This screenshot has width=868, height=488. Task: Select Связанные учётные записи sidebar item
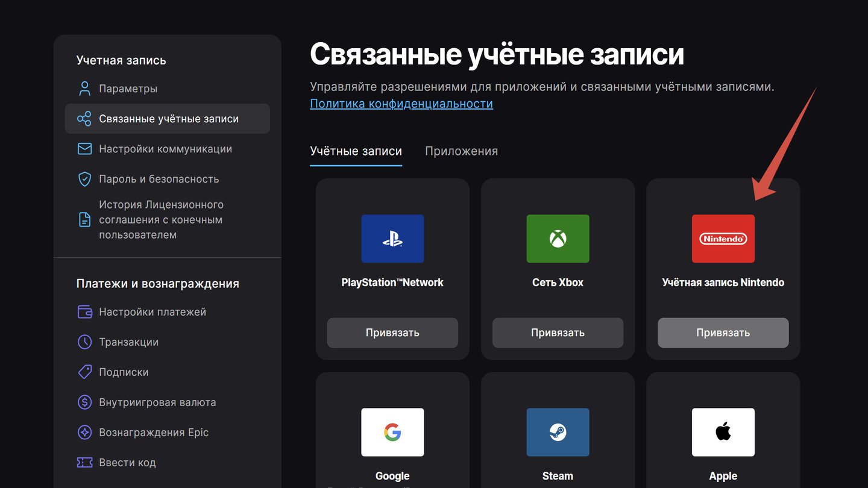coord(167,119)
